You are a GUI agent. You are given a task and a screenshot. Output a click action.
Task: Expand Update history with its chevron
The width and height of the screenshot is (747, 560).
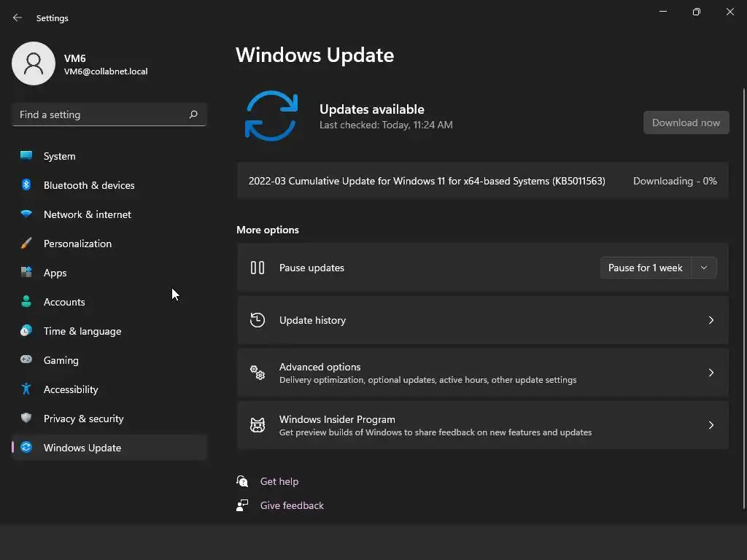pyautogui.click(x=711, y=320)
